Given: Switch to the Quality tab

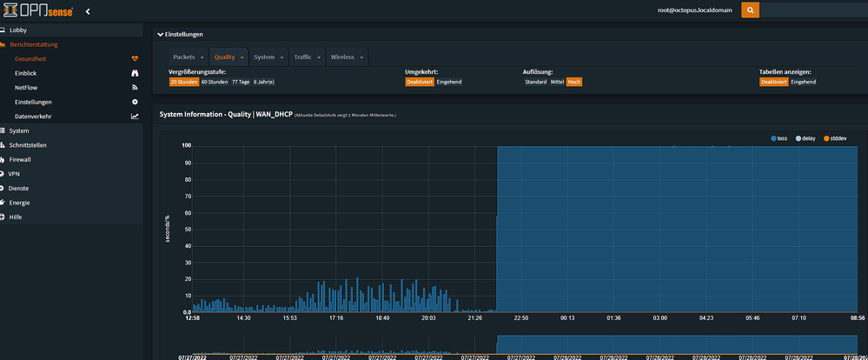Looking at the screenshot, I should pyautogui.click(x=225, y=57).
